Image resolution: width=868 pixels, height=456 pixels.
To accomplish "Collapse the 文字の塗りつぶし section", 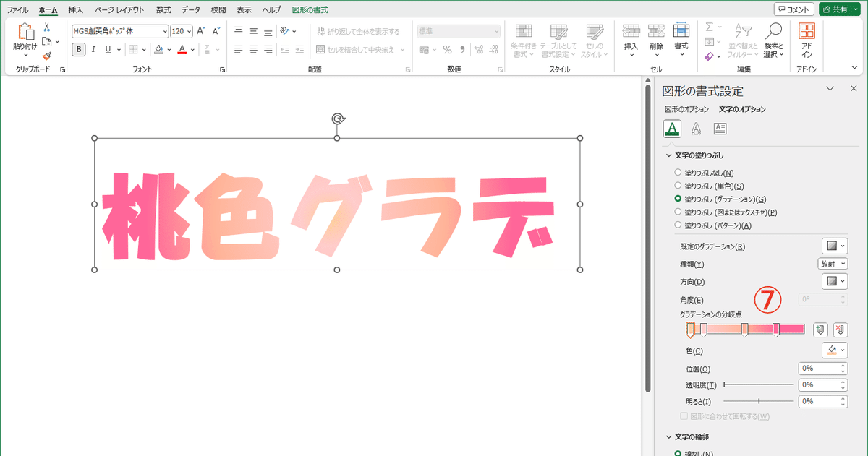I will [668, 155].
